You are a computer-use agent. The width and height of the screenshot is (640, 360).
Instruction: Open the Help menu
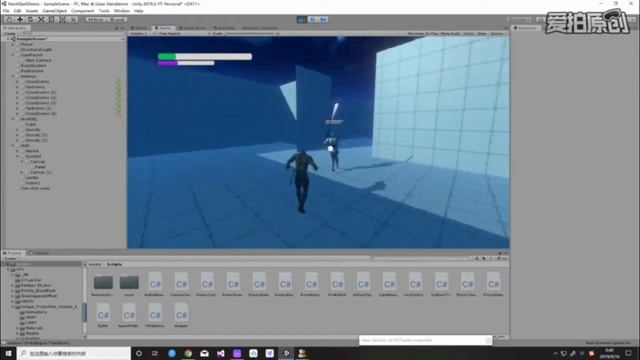(139, 11)
